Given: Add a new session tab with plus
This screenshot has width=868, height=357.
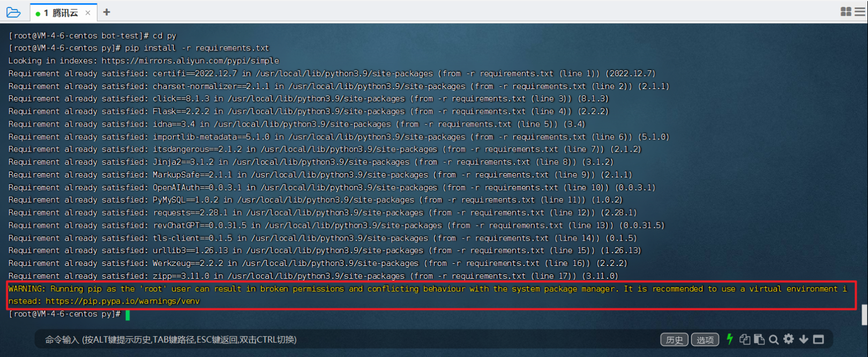Looking at the screenshot, I should (x=107, y=12).
